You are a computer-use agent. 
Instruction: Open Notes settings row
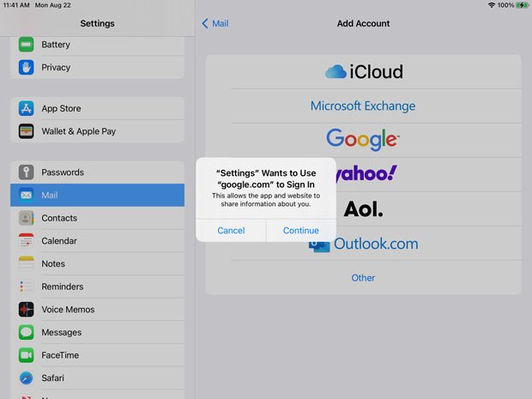pyautogui.click(x=97, y=263)
